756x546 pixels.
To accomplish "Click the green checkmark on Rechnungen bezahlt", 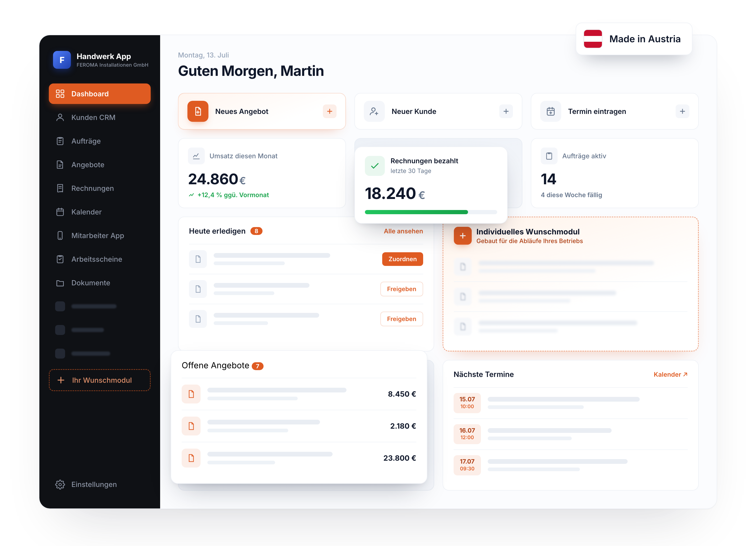I will (375, 166).
